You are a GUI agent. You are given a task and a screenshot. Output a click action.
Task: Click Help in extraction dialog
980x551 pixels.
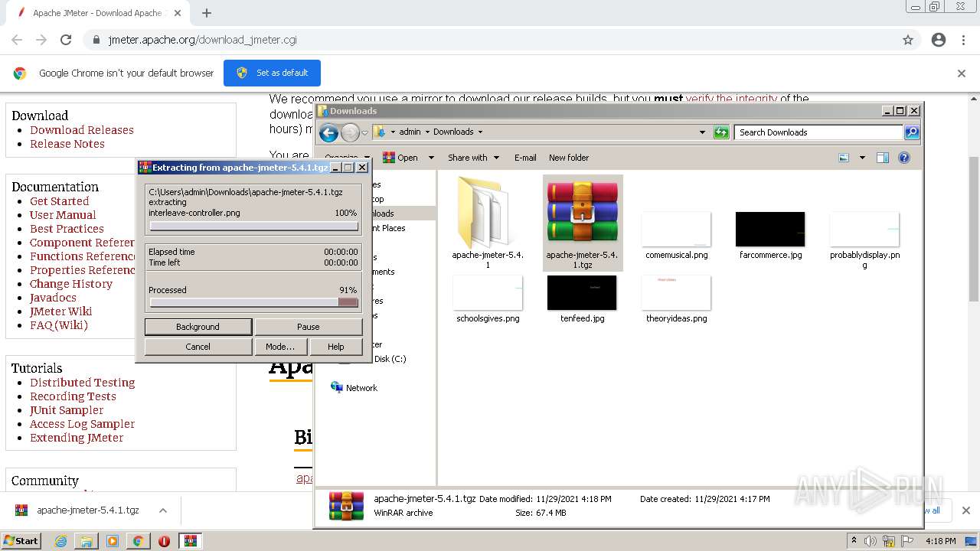[x=336, y=347]
